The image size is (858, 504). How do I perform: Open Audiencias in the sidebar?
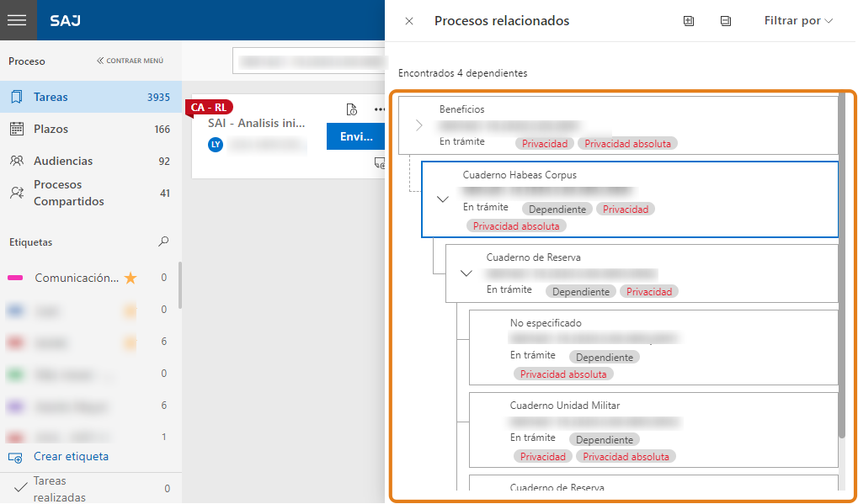click(x=62, y=161)
